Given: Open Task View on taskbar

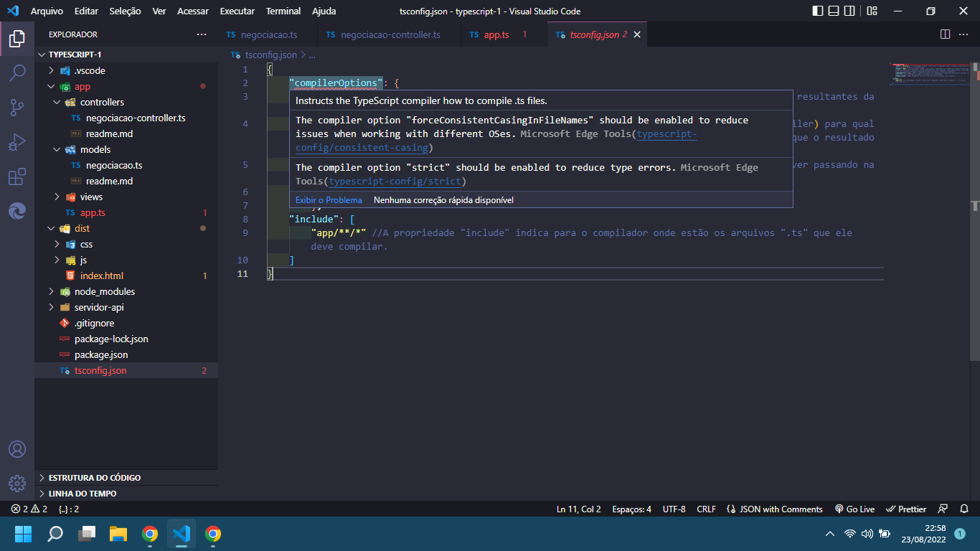Looking at the screenshot, I should coord(87,534).
